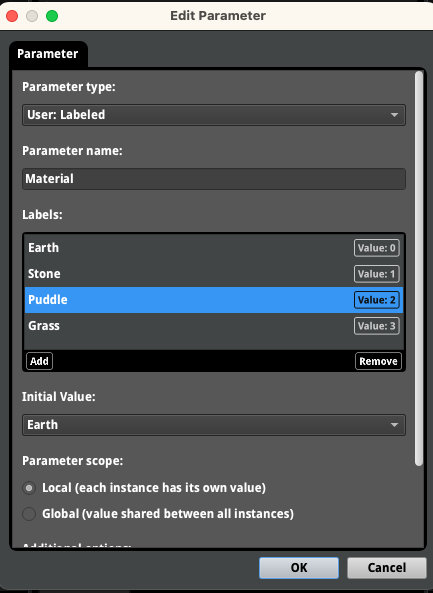The image size is (433, 593).
Task: Close the window with the red button
Action: [12, 16]
